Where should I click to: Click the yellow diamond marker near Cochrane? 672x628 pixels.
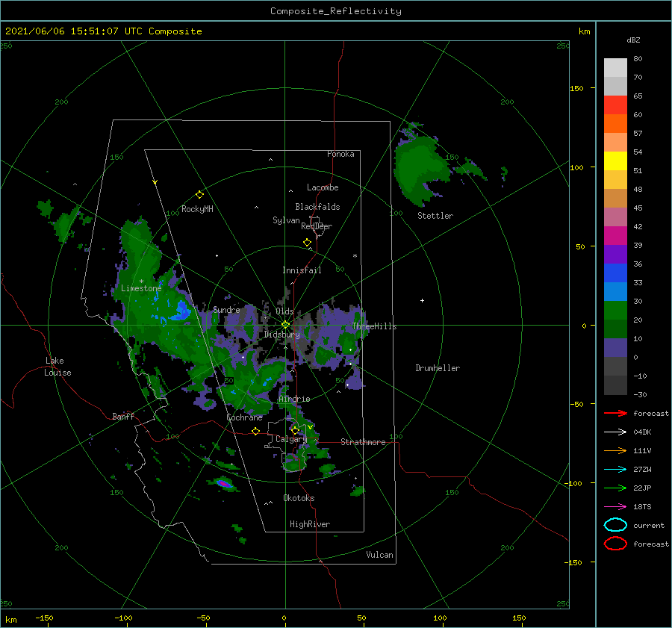[255, 431]
